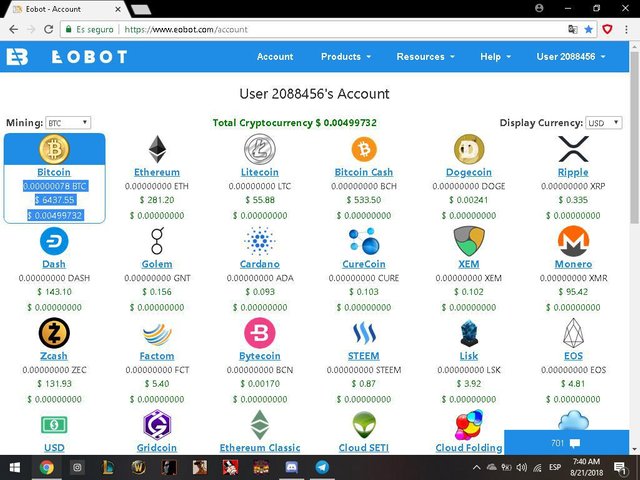Click the Ripple X logo icon
The height and width of the screenshot is (480, 640).
pyautogui.click(x=573, y=149)
